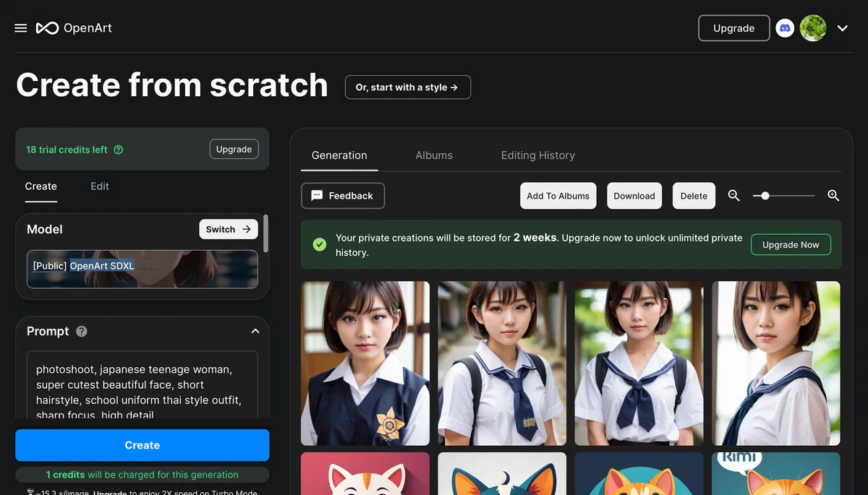Click the user profile avatar
Screen dimensions: 868x495
813,28
